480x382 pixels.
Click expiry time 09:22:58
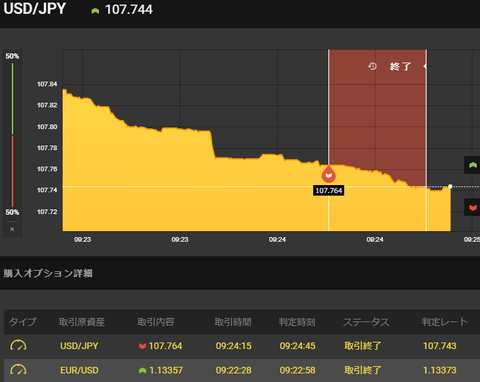tap(297, 370)
